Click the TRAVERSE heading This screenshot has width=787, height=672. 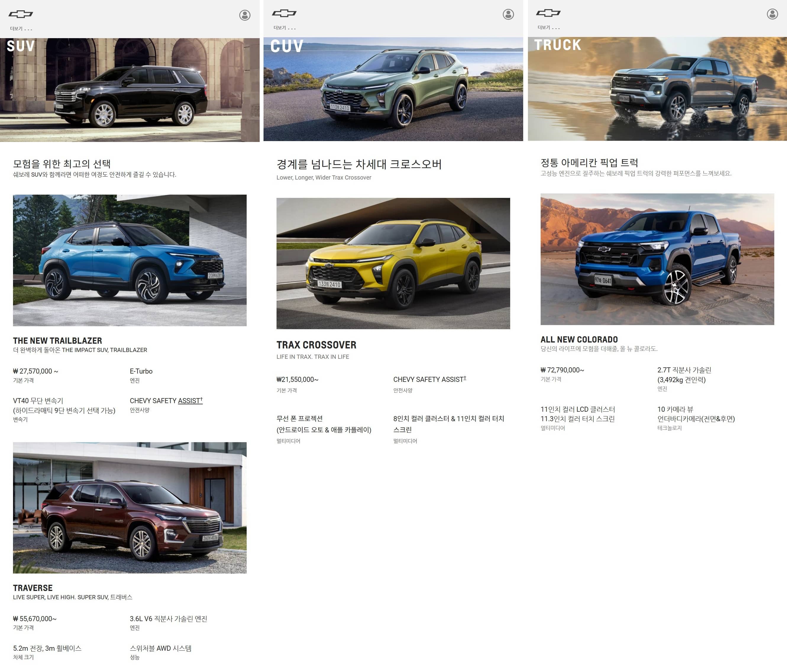click(x=33, y=588)
